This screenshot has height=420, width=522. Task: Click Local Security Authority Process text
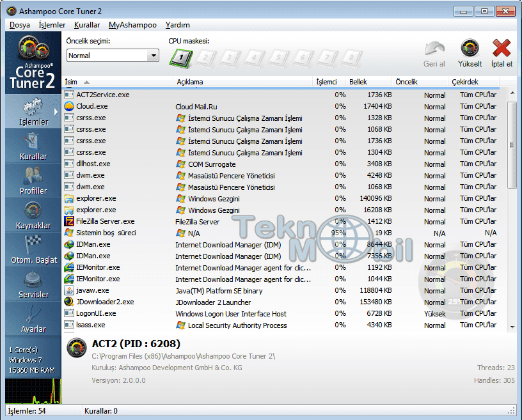coord(237,325)
